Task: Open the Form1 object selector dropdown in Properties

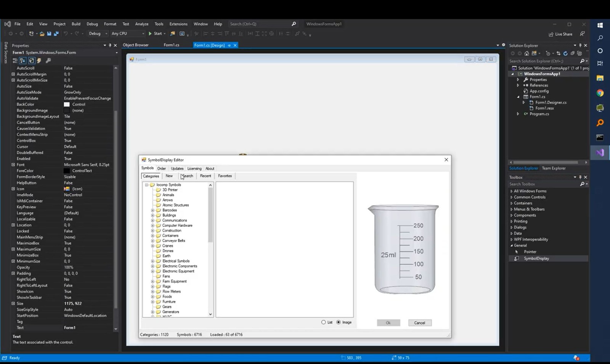Action: point(116,53)
